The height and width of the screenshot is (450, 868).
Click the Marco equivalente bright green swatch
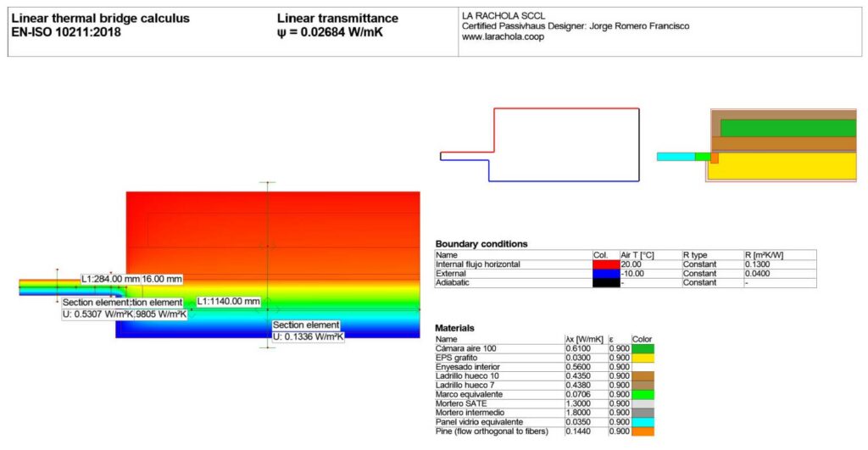(x=643, y=395)
